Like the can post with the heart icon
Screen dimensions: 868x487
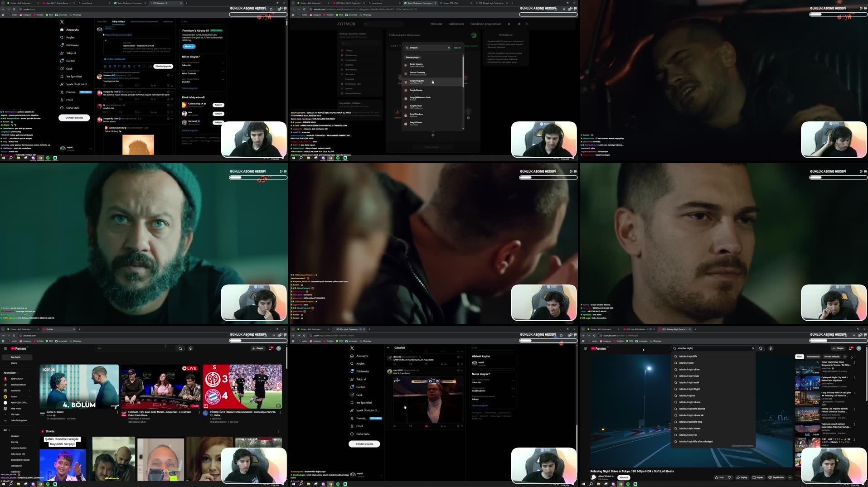(426, 426)
